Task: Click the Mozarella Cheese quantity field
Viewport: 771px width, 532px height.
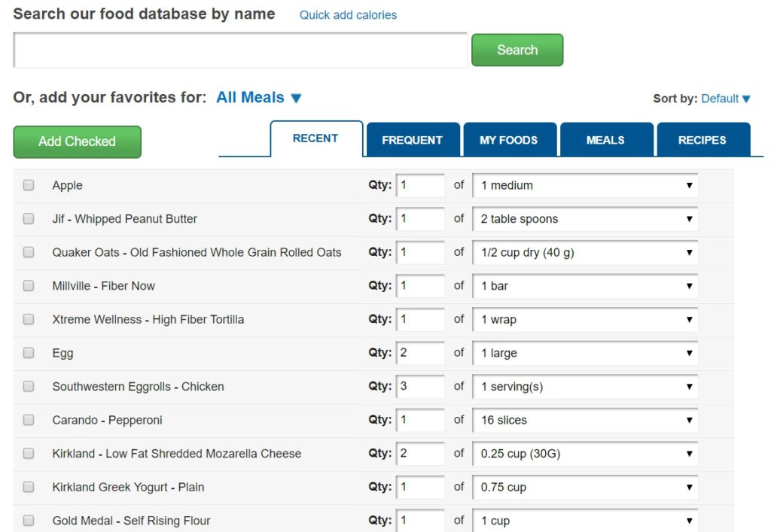Action: tap(420, 454)
